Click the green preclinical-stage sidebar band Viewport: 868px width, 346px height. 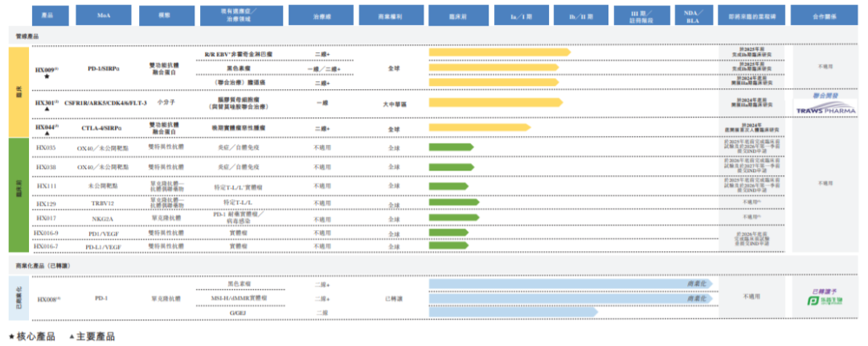coord(18,196)
